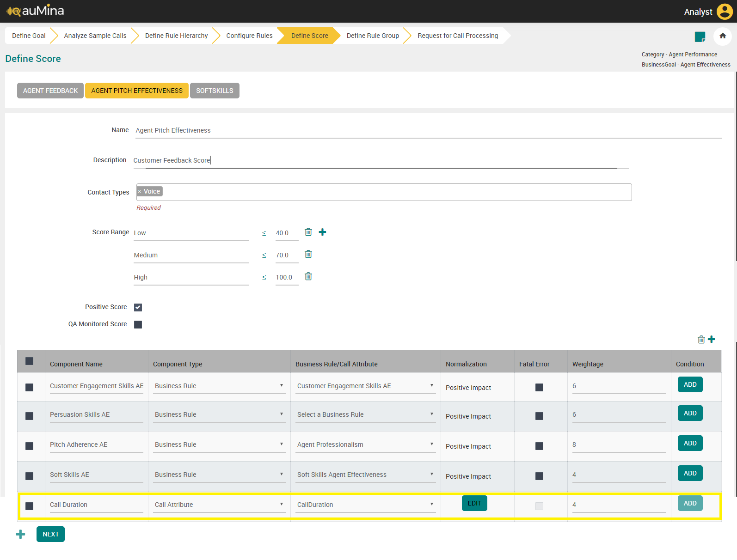This screenshot has width=737, height=560.
Task: Add a new score range with plus icon
Action: [323, 232]
